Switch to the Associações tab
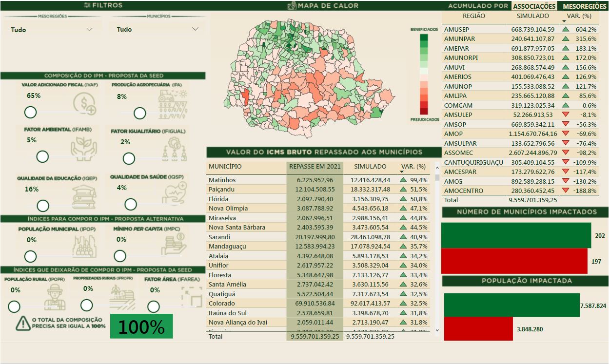The height and width of the screenshot is (364, 610). (534, 6)
